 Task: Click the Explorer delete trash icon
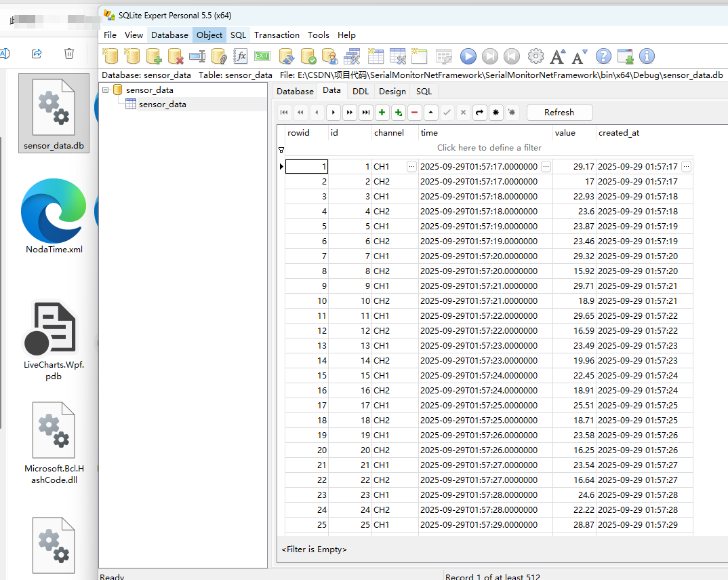(x=68, y=54)
